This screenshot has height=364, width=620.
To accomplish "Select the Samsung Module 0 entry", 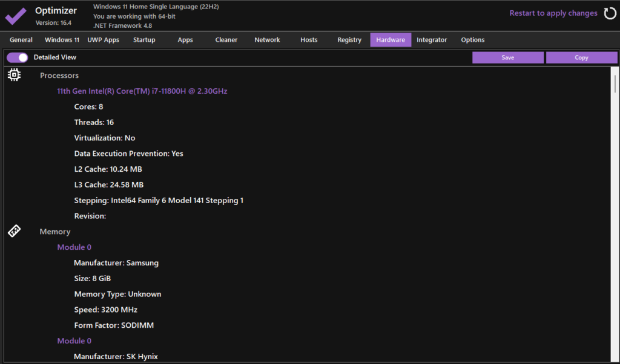I will [x=74, y=247].
